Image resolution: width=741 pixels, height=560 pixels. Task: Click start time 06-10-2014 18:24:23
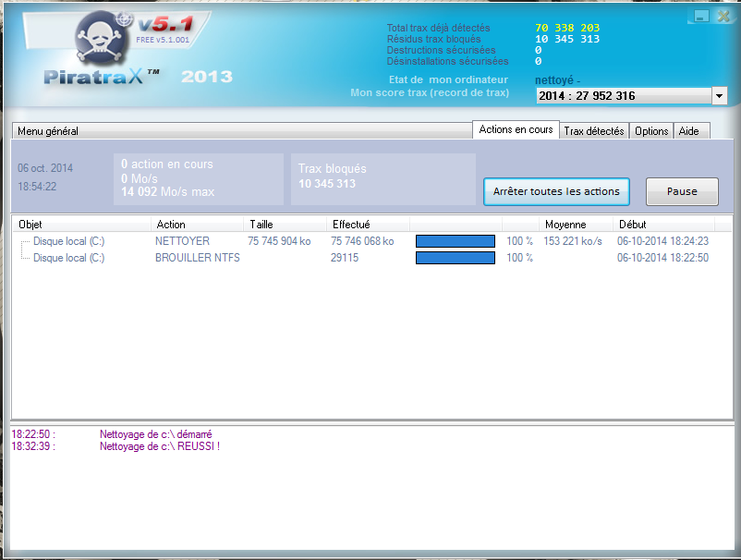[663, 241]
